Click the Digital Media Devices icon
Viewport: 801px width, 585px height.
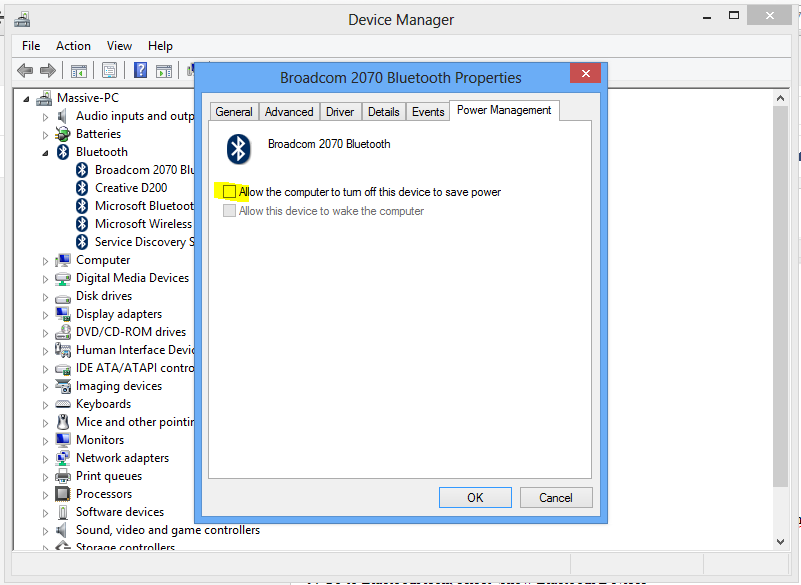pyautogui.click(x=63, y=278)
